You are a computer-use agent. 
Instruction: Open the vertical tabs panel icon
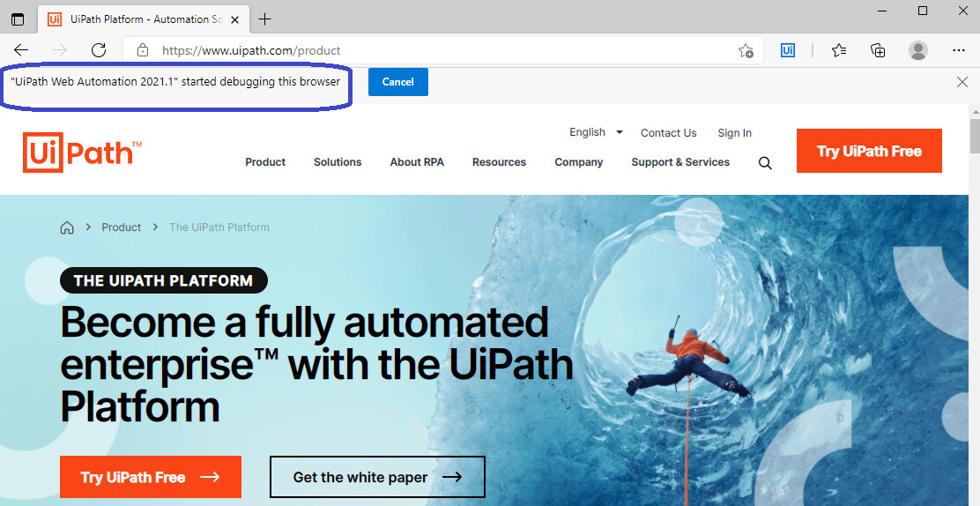pyautogui.click(x=19, y=19)
